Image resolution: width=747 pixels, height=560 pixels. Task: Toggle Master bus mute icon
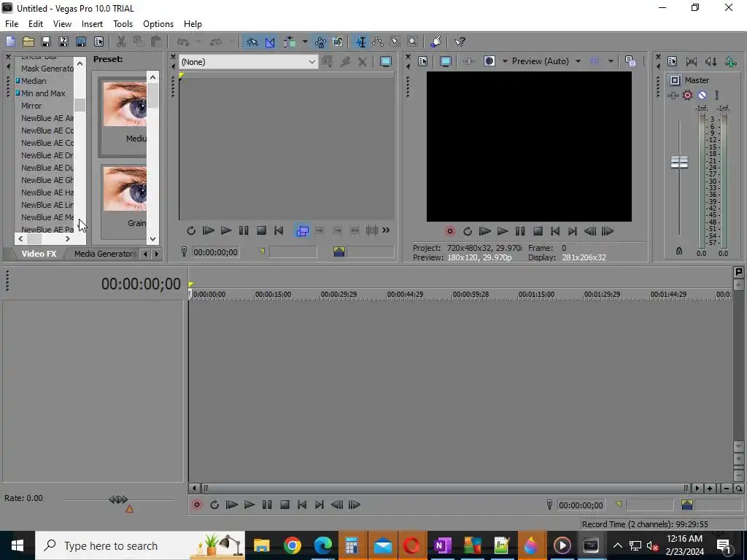[x=702, y=96]
